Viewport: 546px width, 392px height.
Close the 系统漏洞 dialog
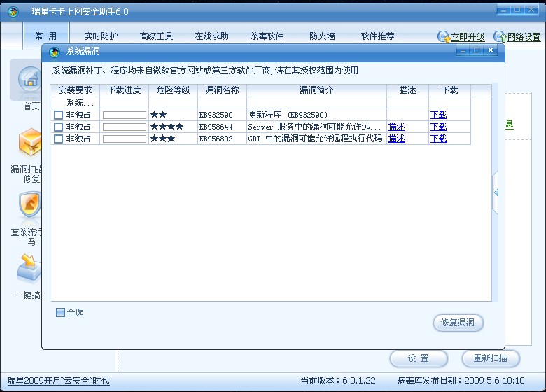[x=491, y=50]
